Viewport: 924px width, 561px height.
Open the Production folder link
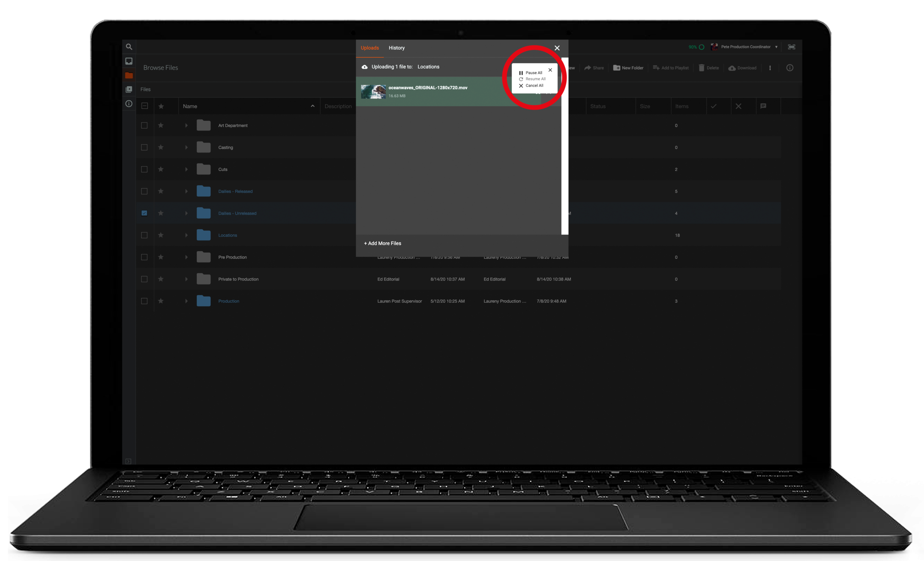point(228,301)
